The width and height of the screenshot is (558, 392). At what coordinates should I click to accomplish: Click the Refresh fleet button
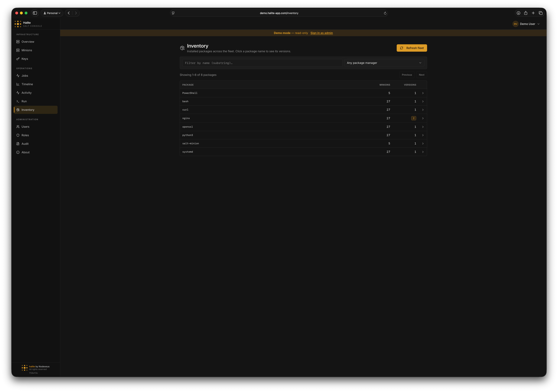pos(412,48)
